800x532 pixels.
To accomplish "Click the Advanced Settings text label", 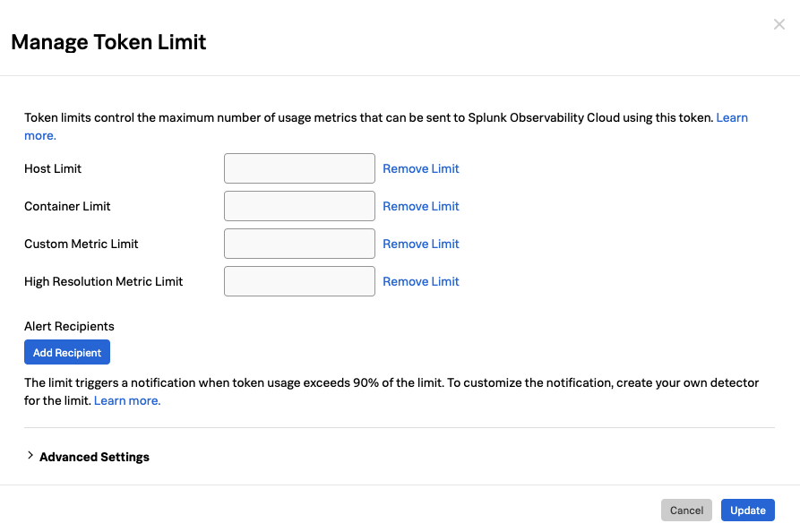I will pyautogui.click(x=93, y=457).
